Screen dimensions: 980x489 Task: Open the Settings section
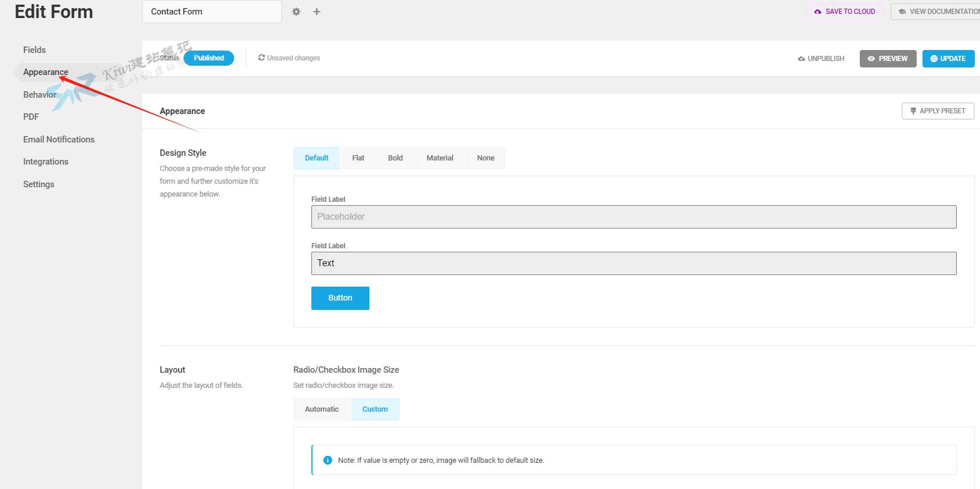[x=39, y=184]
